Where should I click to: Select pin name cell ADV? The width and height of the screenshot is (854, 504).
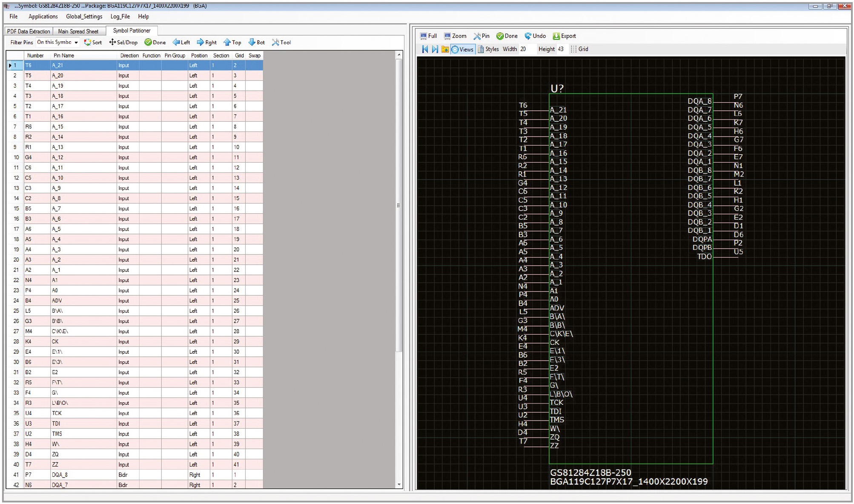83,301
